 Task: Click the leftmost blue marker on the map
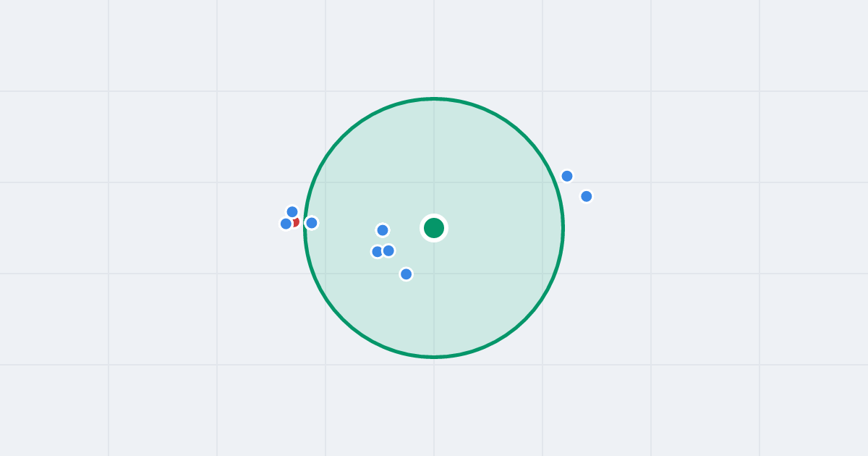(286, 224)
